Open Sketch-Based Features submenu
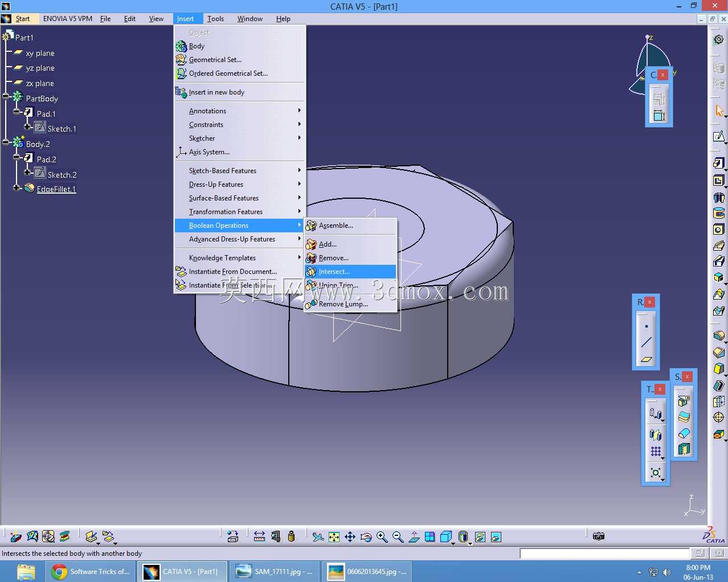728x582 pixels. (x=239, y=170)
